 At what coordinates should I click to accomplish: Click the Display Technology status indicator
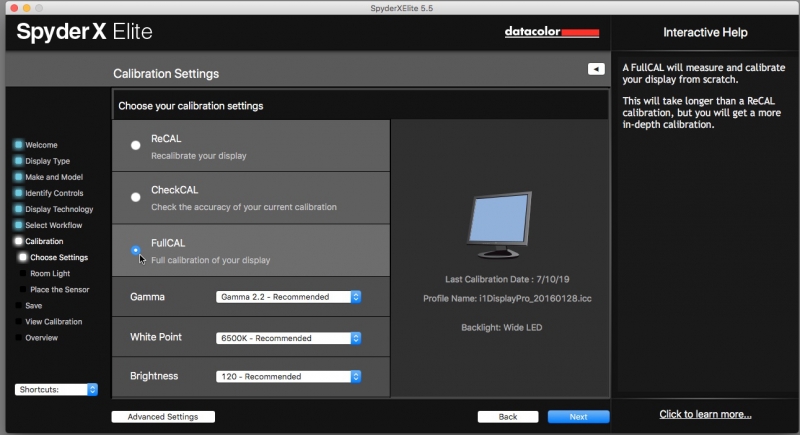click(18, 209)
